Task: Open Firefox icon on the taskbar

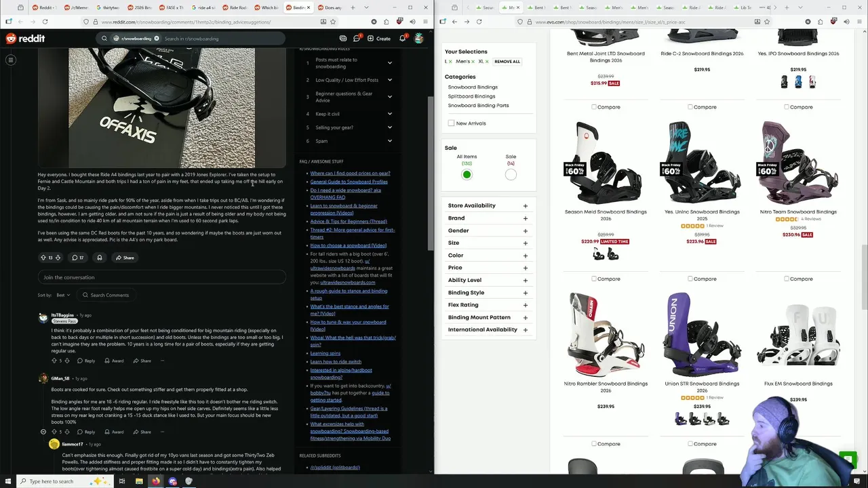Action: point(155,481)
